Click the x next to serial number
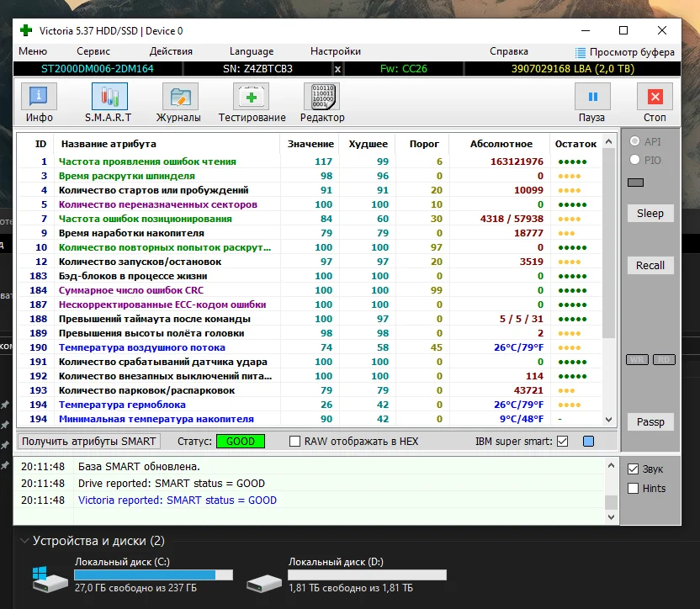Image resolution: width=700 pixels, height=609 pixels. (x=338, y=69)
